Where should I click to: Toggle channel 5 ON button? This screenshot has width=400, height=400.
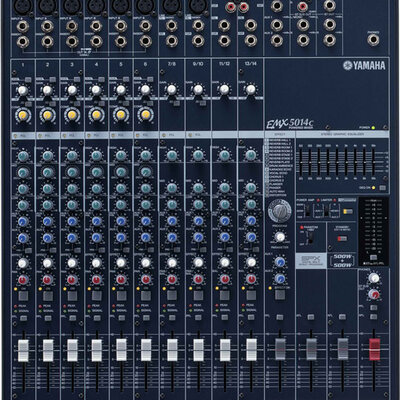click(121, 296)
